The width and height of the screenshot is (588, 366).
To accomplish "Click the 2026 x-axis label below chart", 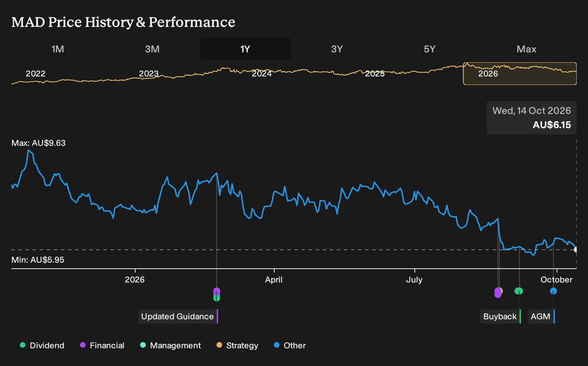I will 135,280.
